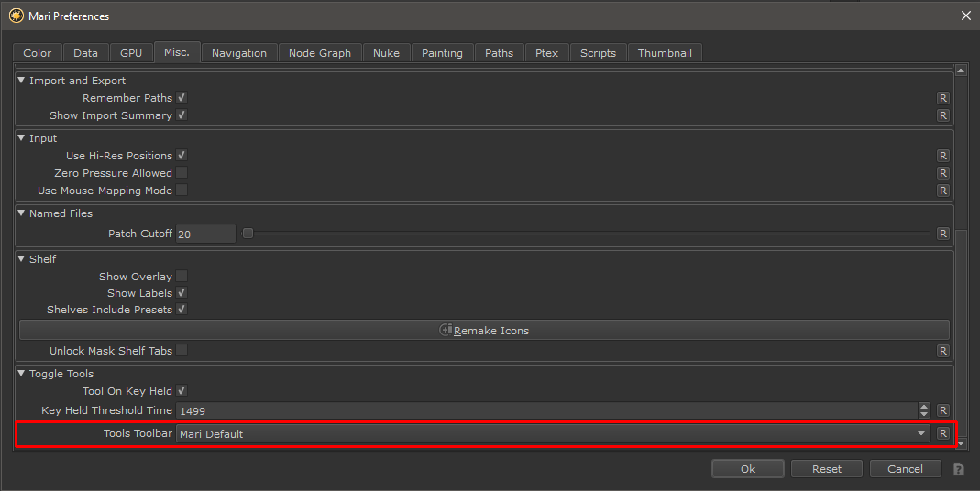This screenshot has height=491, width=980.
Task: Collapse the Import and Export section
Action: tap(22, 81)
